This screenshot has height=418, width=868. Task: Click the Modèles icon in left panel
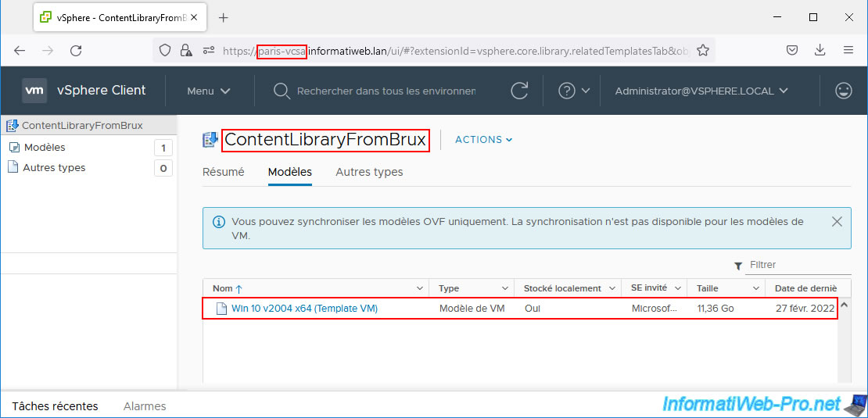coord(14,148)
